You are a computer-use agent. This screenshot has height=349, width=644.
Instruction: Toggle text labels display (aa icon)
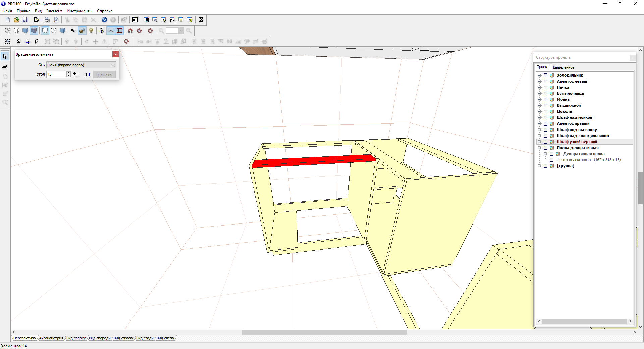click(73, 31)
